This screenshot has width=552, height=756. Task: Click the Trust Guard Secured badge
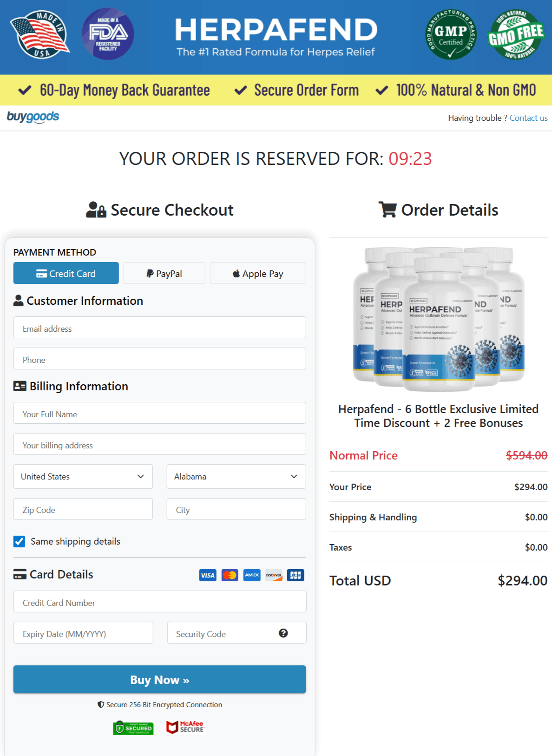tap(133, 728)
